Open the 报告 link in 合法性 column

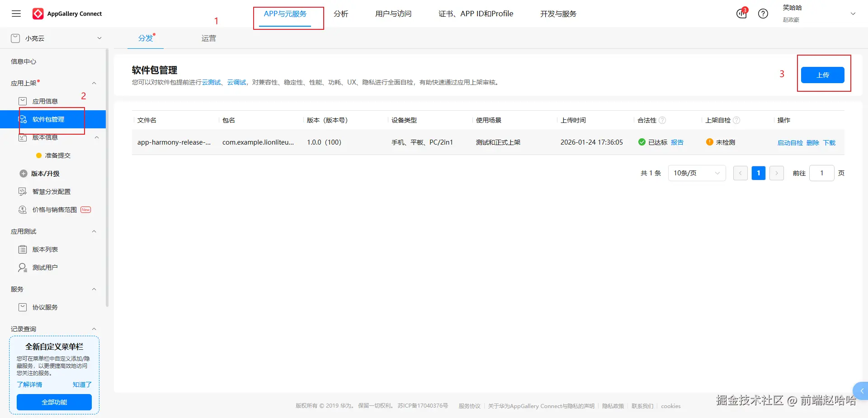coord(677,142)
